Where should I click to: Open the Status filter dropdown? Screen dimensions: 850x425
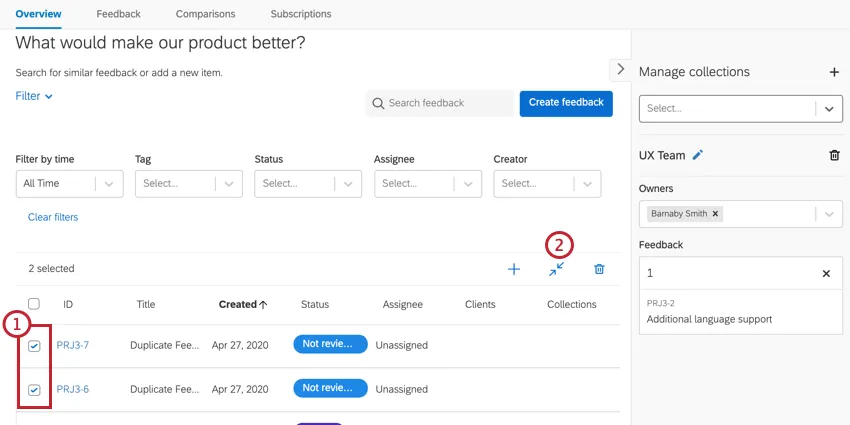[x=307, y=183]
